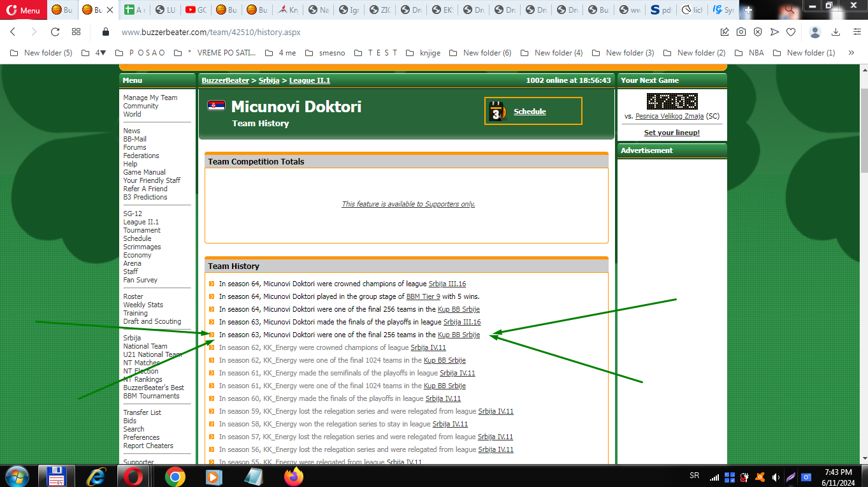
Task: Open the Windows Start button
Action: pos(16,476)
